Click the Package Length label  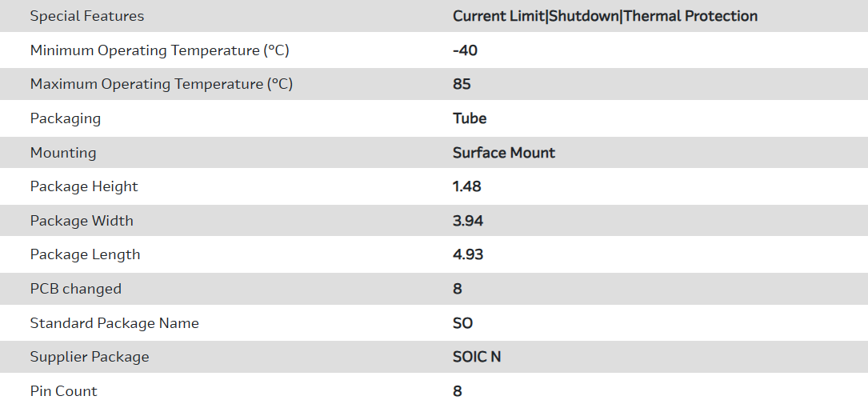click(85, 254)
